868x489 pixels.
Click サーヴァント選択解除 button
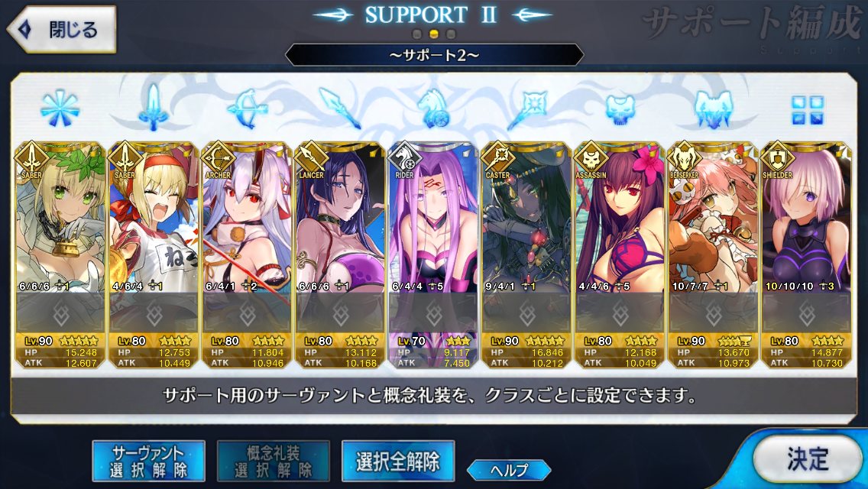(x=148, y=461)
